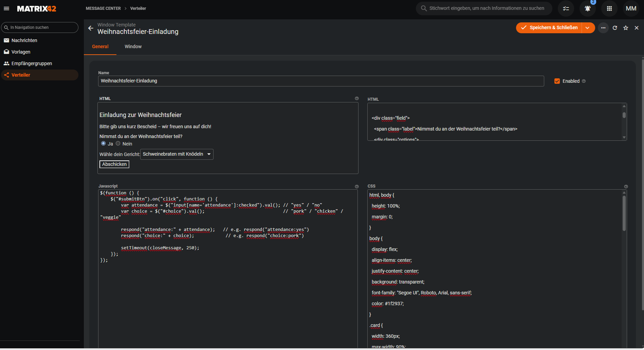This screenshot has height=350, width=644.
Task: Switch to the General tab
Action: 100,46
